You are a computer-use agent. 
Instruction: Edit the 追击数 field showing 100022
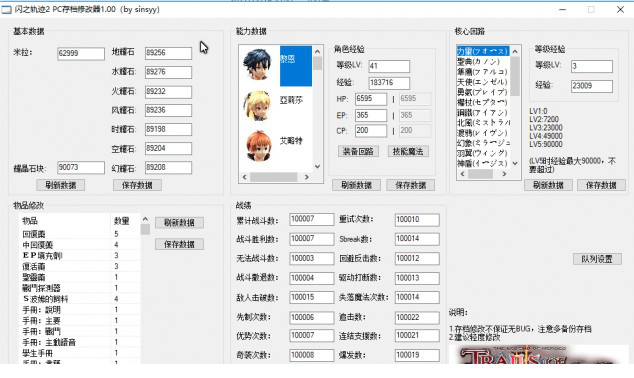point(417,317)
